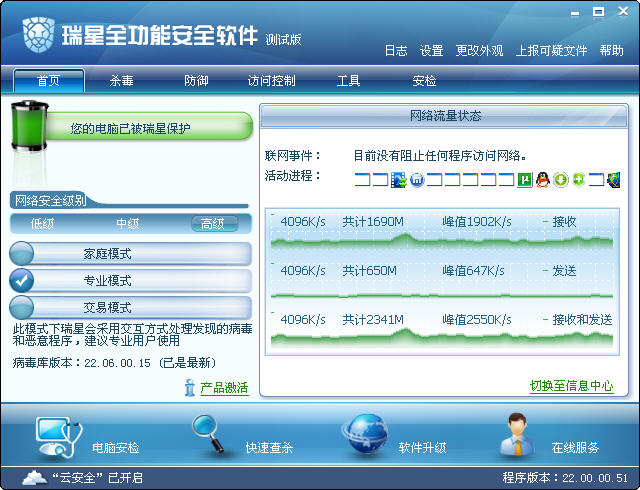
Task: Open the 帮助 menu
Action: (611, 51)
